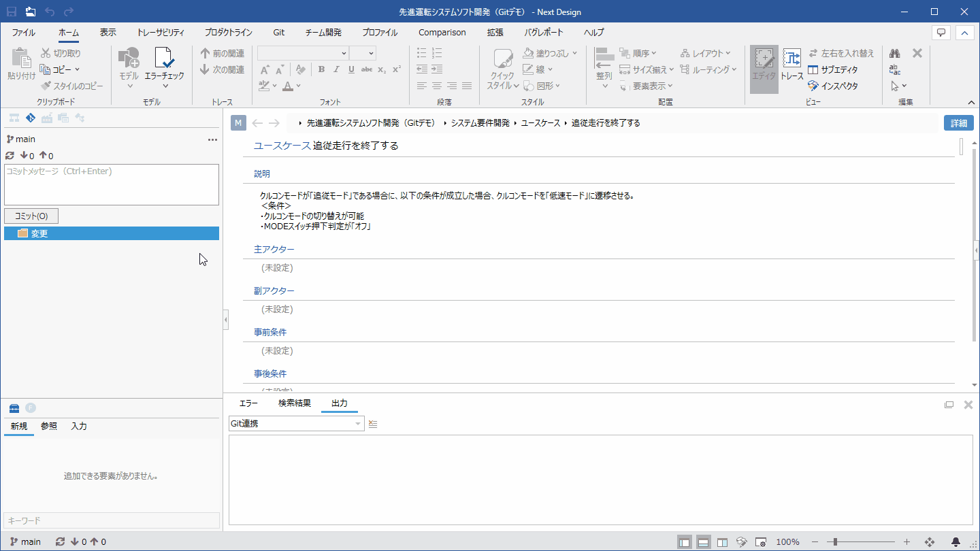980x551 pixels.
Task: Open the Git ribbon tab
Action: click(279, 33)
